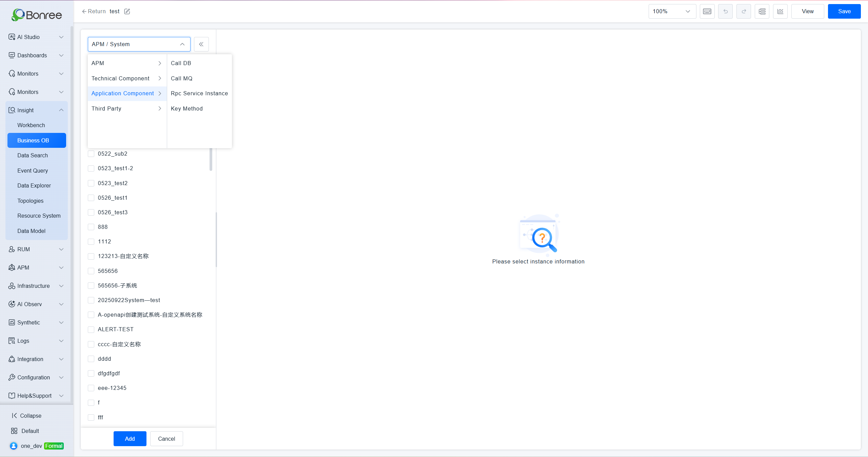The image size is (868, 457).
Task: Click the Configuration wrench icon
Action: click(12, 377)
